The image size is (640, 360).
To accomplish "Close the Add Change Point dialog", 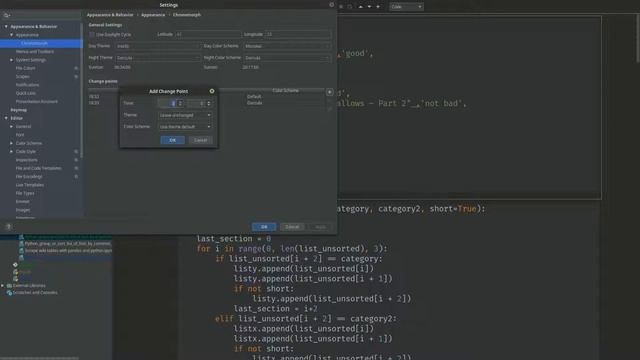I will click(212, 91).
